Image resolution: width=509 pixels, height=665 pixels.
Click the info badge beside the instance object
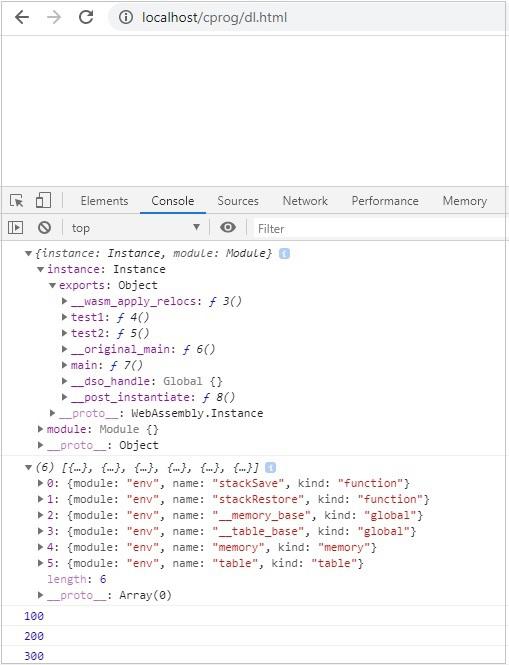tap(285, 254)
